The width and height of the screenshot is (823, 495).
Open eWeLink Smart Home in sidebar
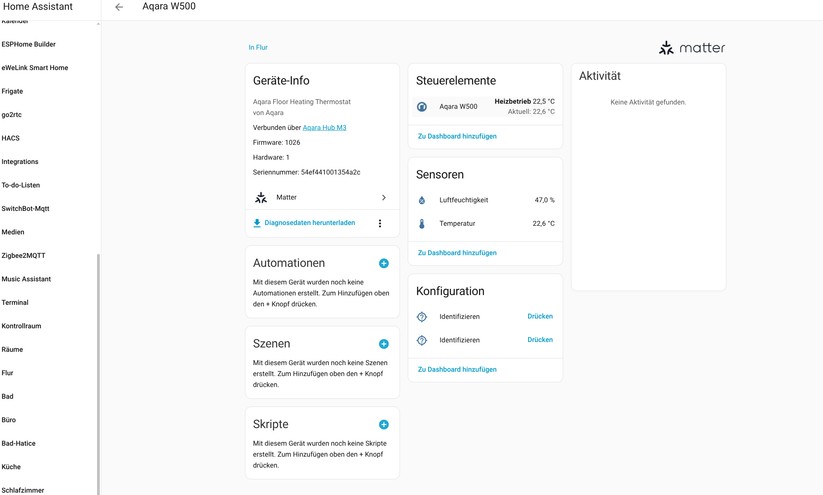35,68
